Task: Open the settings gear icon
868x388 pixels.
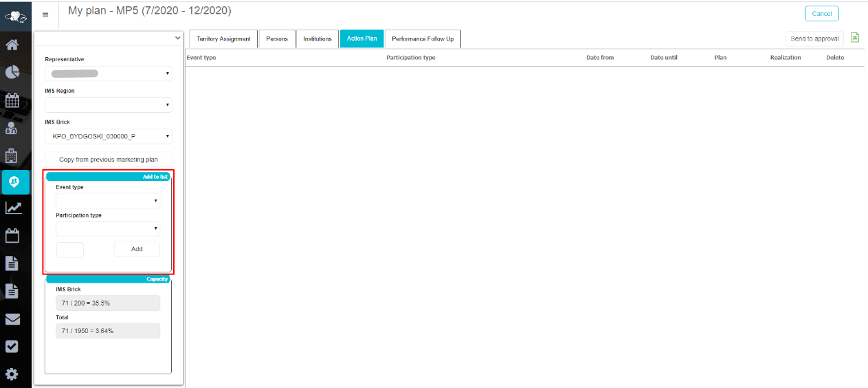Action: 12,374
